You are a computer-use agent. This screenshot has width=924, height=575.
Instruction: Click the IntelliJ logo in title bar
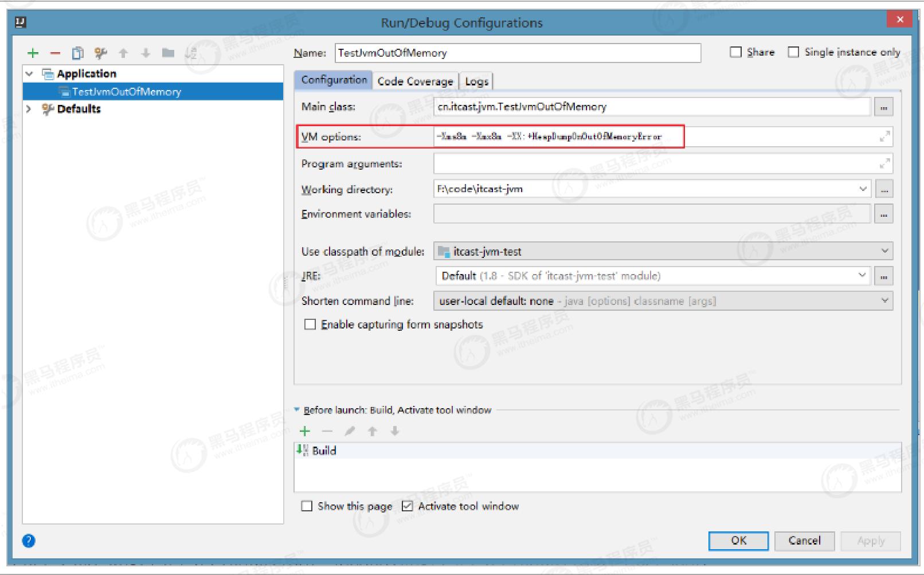coord(20,22)
